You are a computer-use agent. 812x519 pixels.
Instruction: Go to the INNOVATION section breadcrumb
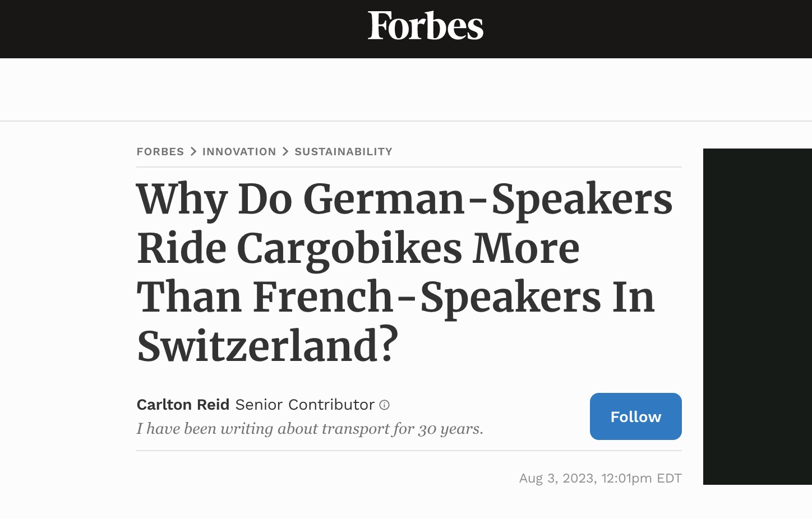[x=239, y=151]
